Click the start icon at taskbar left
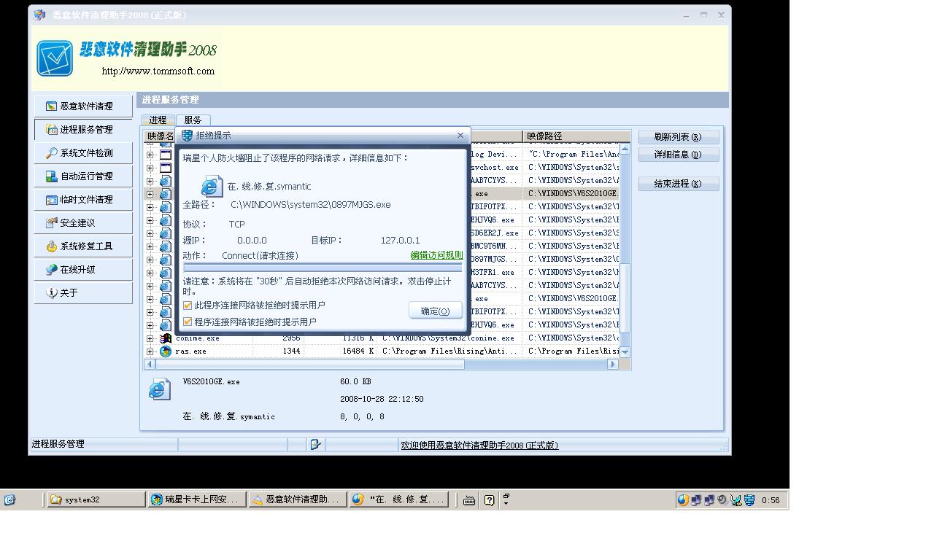Screen dimensions: 934x560 pyautogui.click(x=9, y=499)
